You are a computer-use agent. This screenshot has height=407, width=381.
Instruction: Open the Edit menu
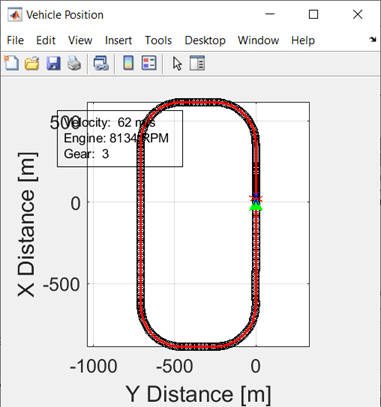coord(46,40)
